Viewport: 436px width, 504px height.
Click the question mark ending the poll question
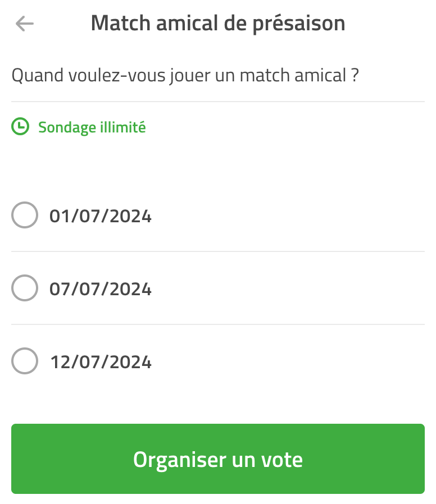(x=355, y=75)
